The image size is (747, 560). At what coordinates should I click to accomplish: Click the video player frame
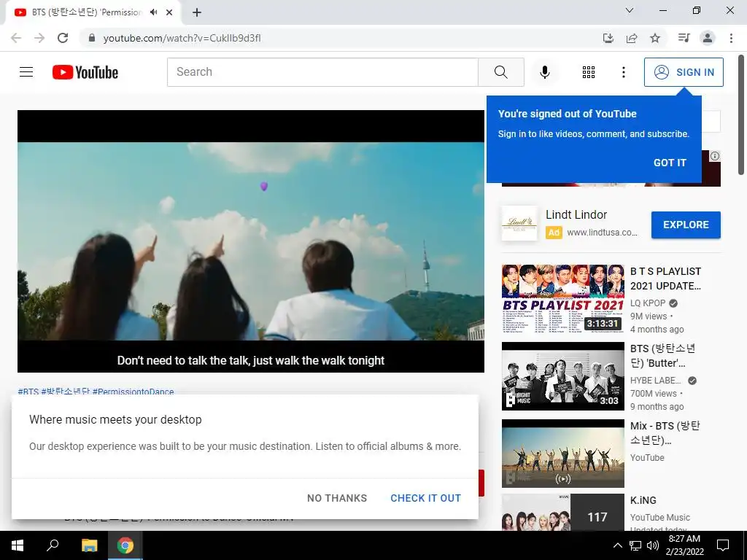251,241
